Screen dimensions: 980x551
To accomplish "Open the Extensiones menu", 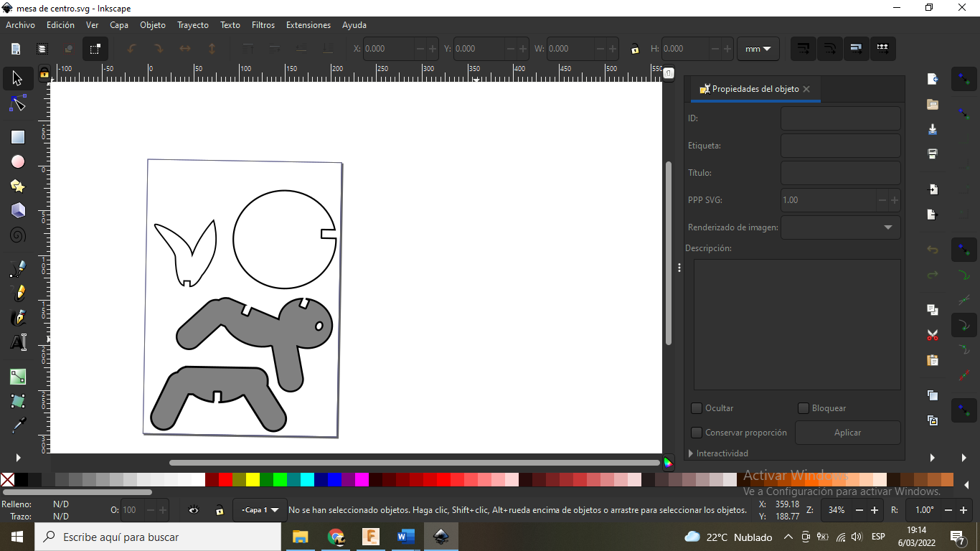I will click(308, 25).
